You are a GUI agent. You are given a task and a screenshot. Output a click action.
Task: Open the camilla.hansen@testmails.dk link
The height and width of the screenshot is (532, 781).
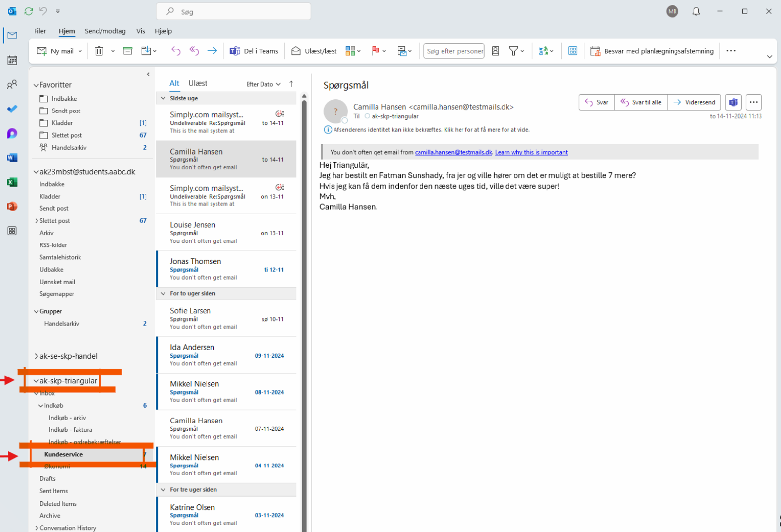pyautogui.click(x=453, y=152)
